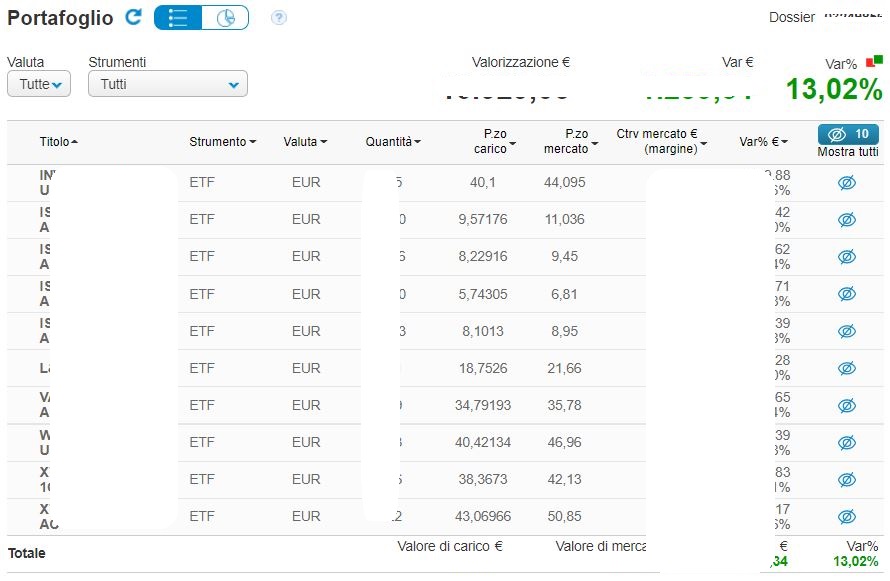
Task: Switch to list view of portfolio
Action: tap(178, 18)
